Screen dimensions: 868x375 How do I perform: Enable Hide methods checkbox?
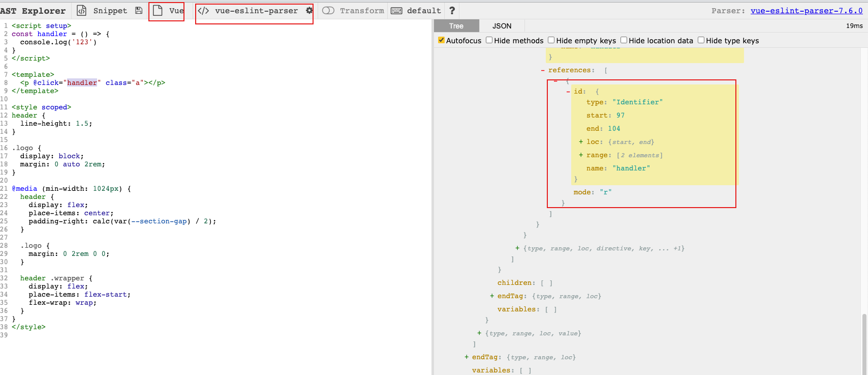point(489,40)
